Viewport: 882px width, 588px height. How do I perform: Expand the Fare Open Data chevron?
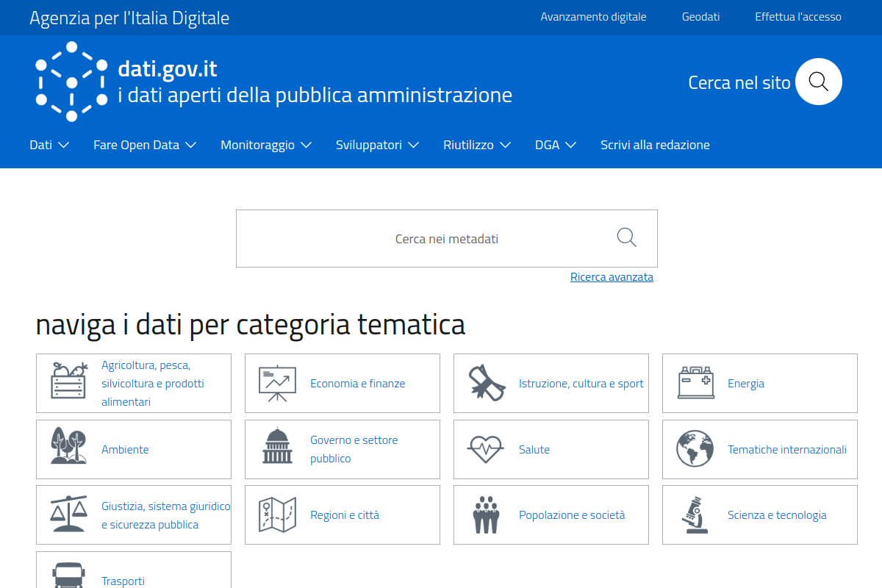point(190,145)
